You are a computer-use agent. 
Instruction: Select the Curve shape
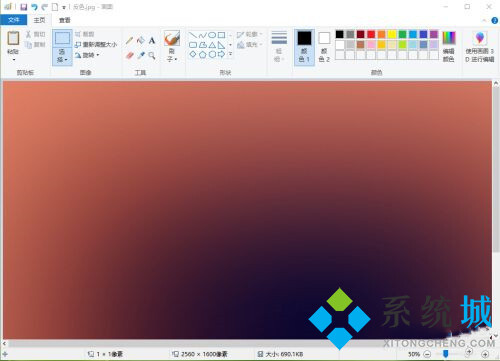click(202, 35)
